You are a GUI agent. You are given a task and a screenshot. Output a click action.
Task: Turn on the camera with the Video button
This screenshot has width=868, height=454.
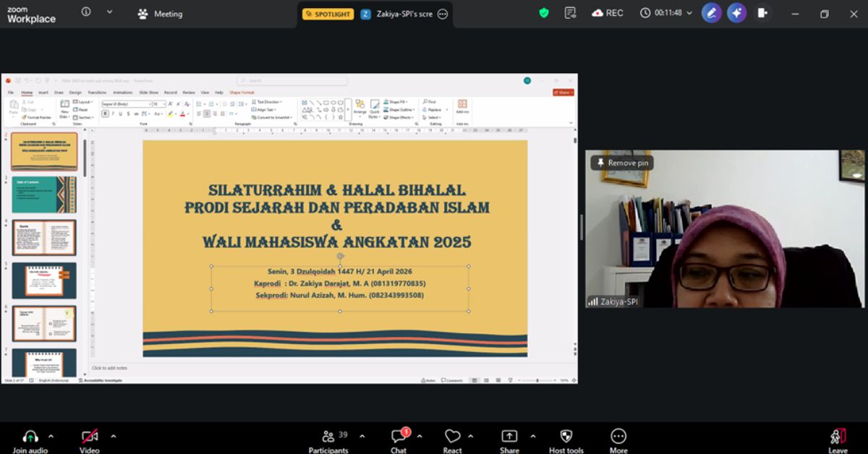pos(88,437)
